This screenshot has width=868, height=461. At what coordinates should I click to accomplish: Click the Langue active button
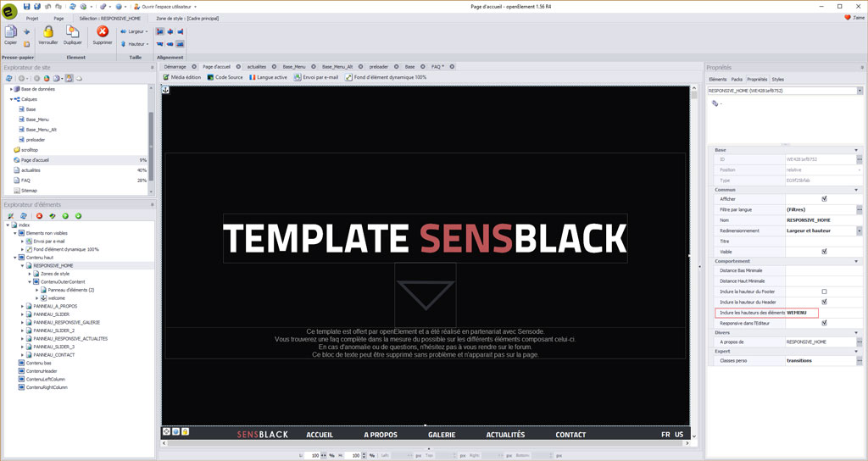tap(271, 77)
